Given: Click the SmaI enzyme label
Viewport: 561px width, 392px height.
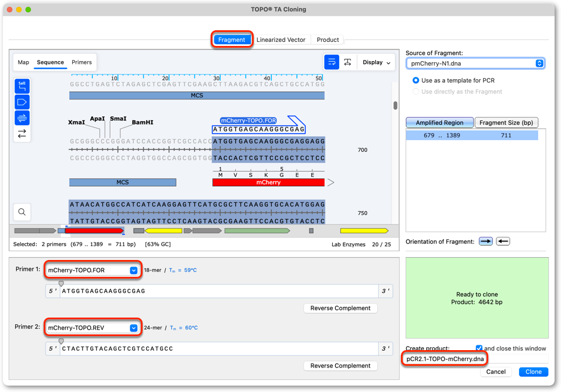Looking at the screenshot, I should [118, 119].
